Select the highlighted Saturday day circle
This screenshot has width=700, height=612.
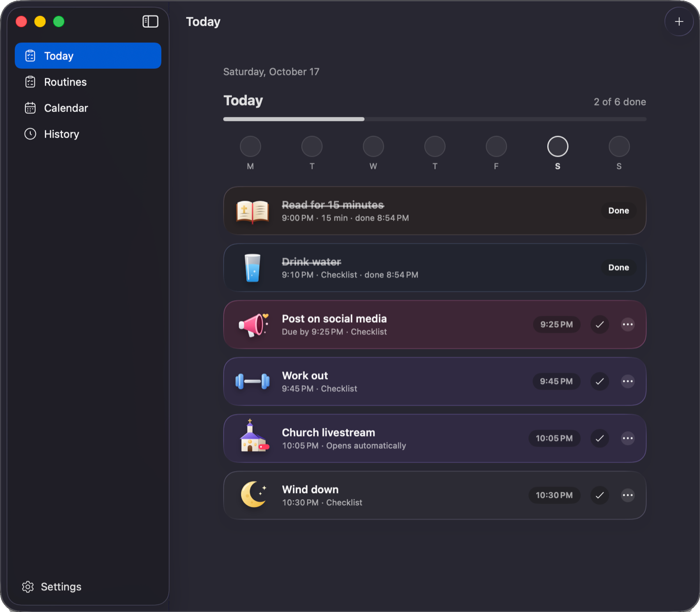click(x=558, y=147)
